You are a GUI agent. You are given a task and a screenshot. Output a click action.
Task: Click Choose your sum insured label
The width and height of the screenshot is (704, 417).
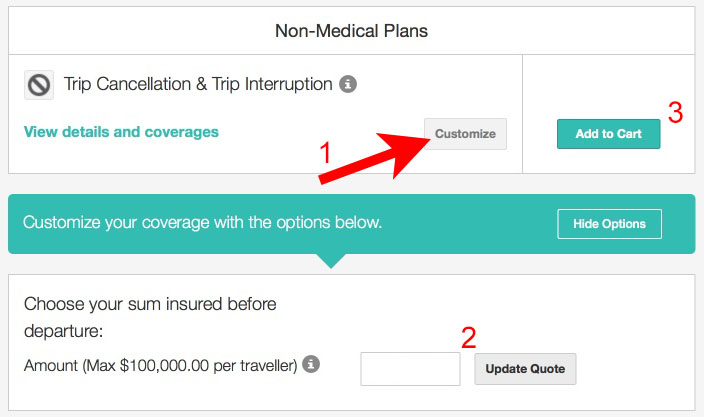click(150, 317)
